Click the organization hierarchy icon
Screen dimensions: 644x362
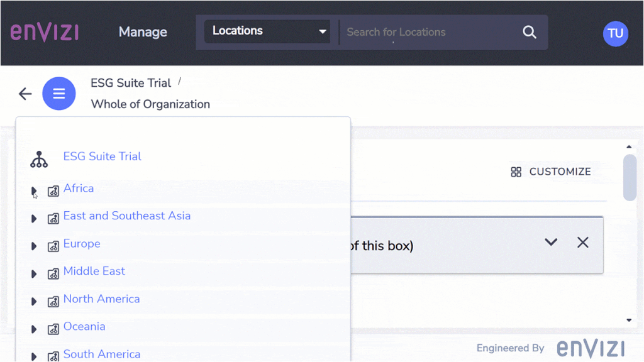click(39, 159)
